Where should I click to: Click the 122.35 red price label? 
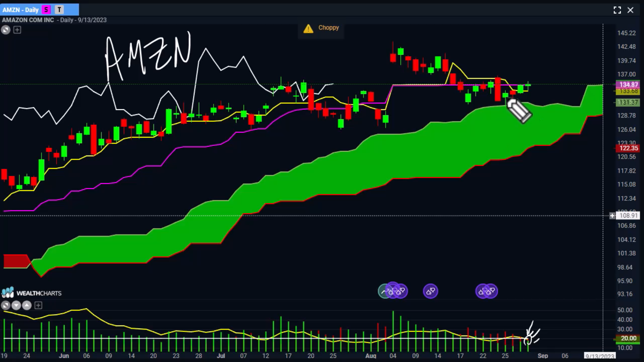(x=628, y=148)
